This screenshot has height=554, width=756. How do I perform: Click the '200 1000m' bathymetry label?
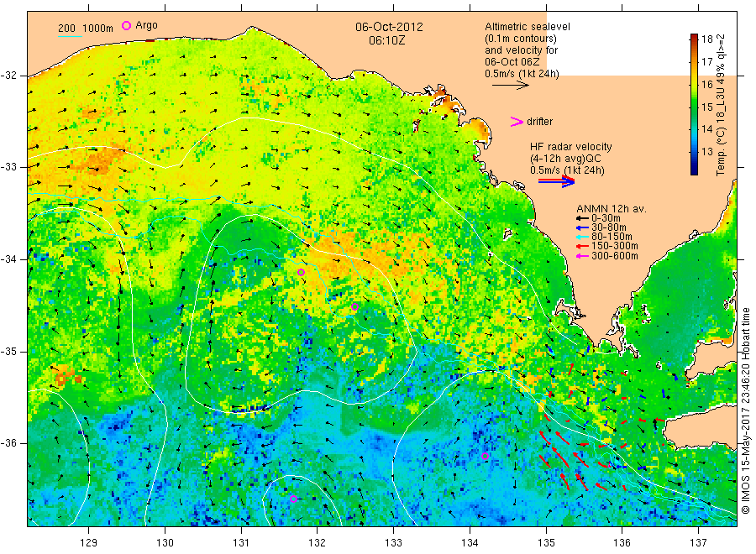[x=86, y=29]
